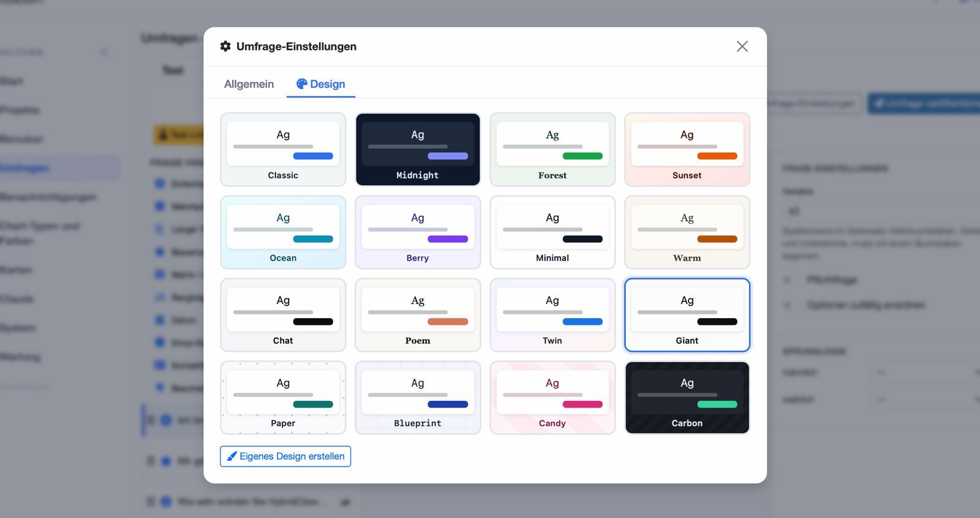Close the Umfrage-Einstellungen dialog

click(x=742, y=47)
